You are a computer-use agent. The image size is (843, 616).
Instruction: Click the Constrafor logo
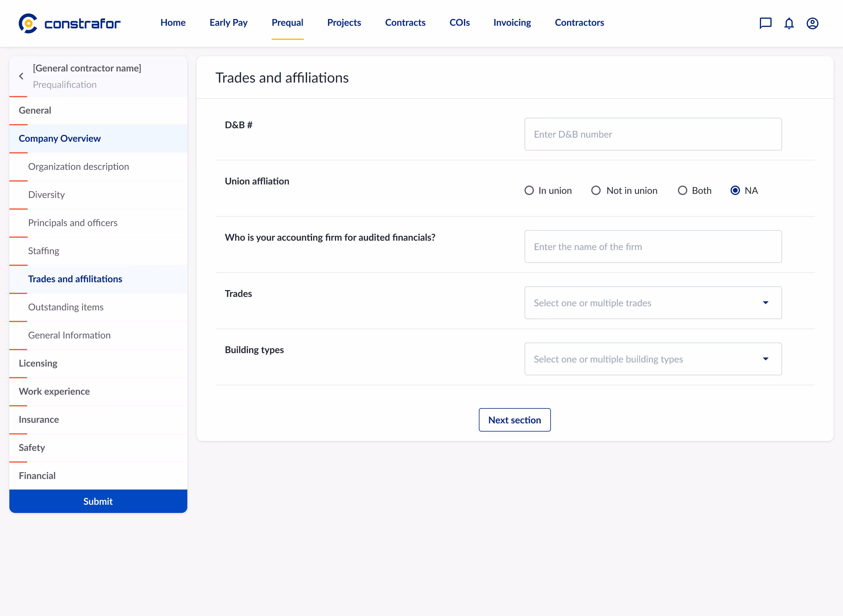70,23
